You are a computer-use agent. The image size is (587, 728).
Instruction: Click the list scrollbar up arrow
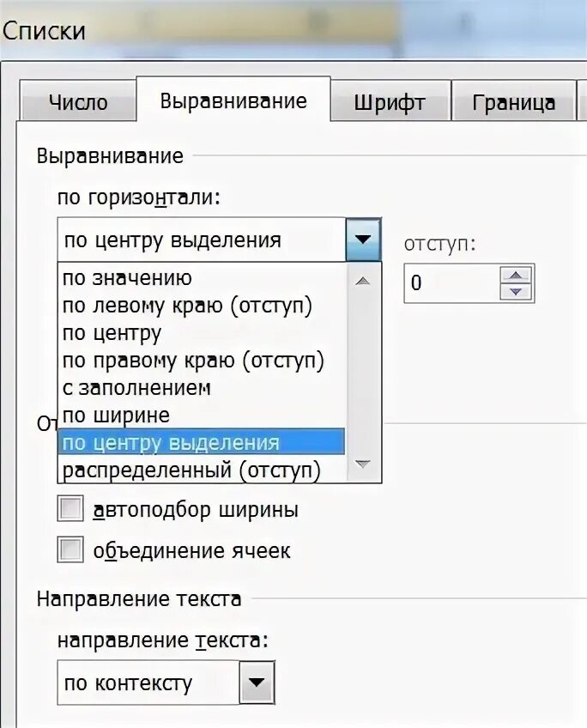363,281
